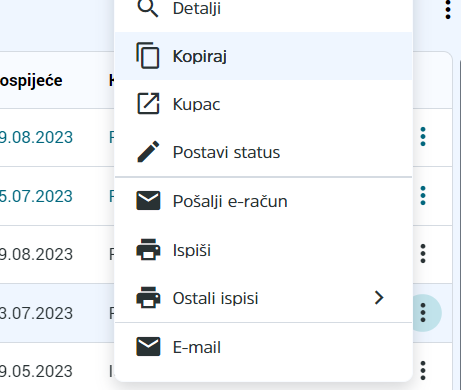Click the open-external icon beside Kupac
Viewport: 461px width, 390px height.
148,104
